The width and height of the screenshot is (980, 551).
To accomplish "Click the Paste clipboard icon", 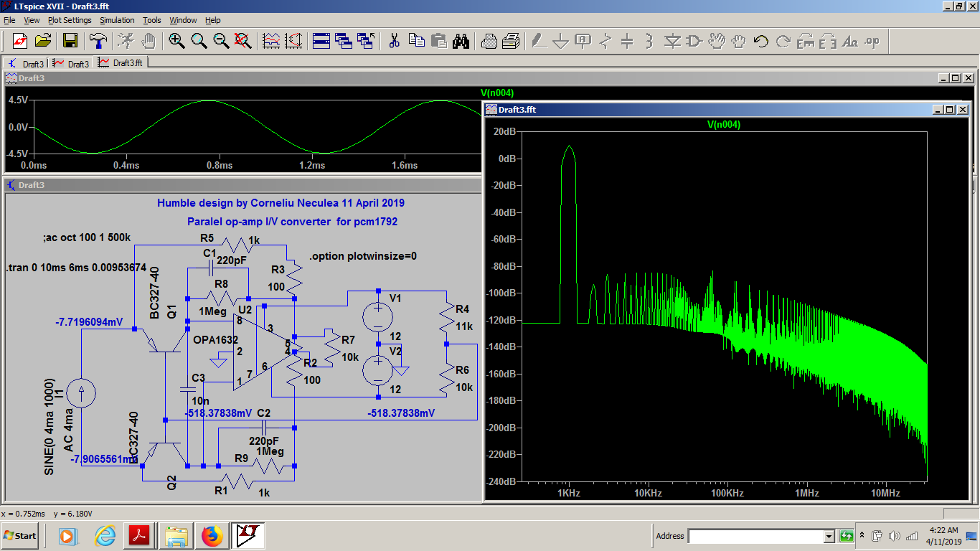I will click(438, 41).
